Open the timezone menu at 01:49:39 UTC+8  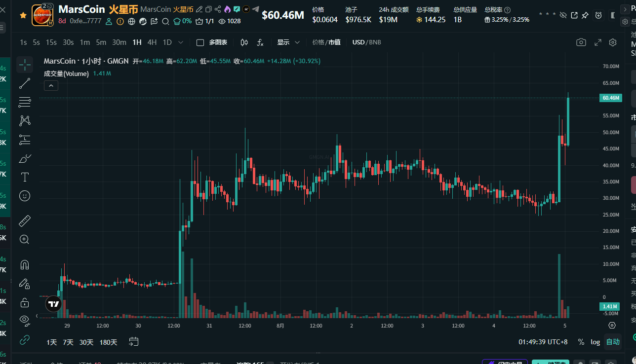coord(543,342)
